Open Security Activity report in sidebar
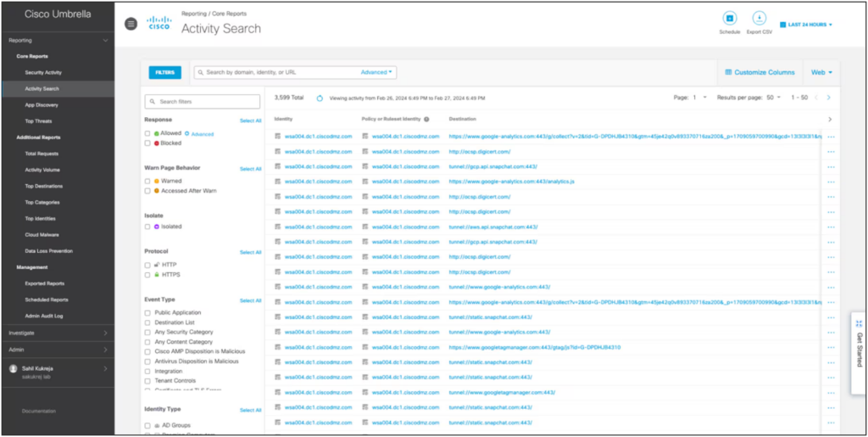The width and height of the screenshot is (868, 437). [43, 72]
